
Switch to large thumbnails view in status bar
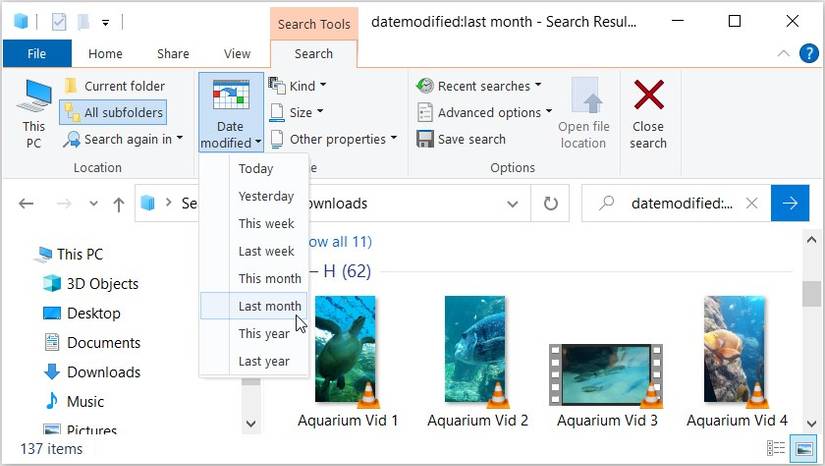[803, 449]
